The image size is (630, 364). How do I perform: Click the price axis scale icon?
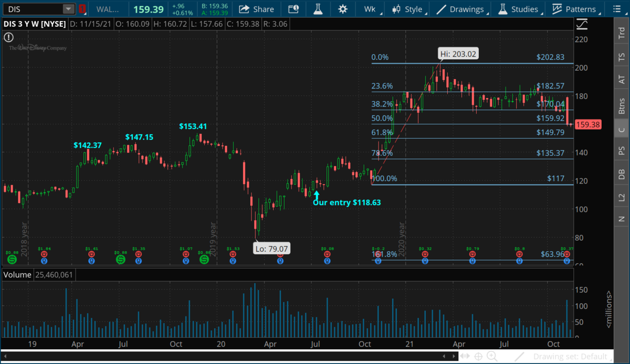pos(581,24)
